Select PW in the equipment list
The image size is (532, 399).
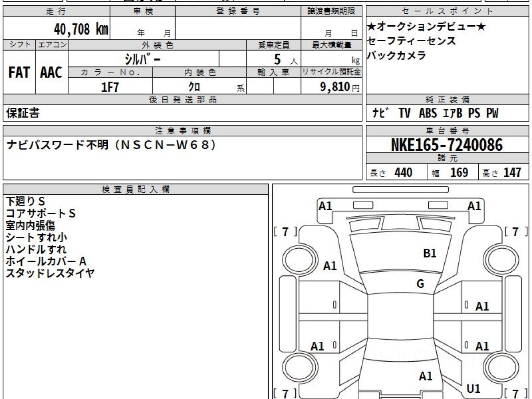tap(492, 113)
